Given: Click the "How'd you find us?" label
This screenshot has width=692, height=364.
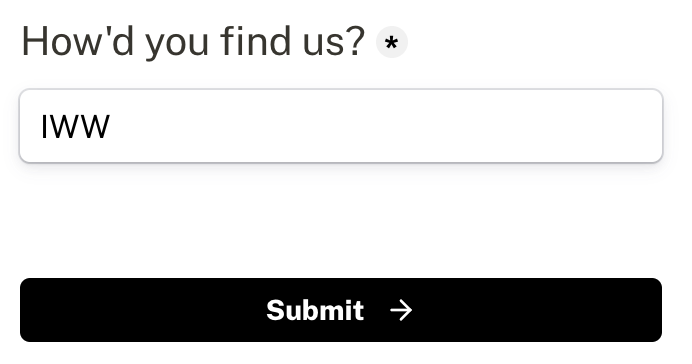Looking at the screenshot, I should pos(193,42).
